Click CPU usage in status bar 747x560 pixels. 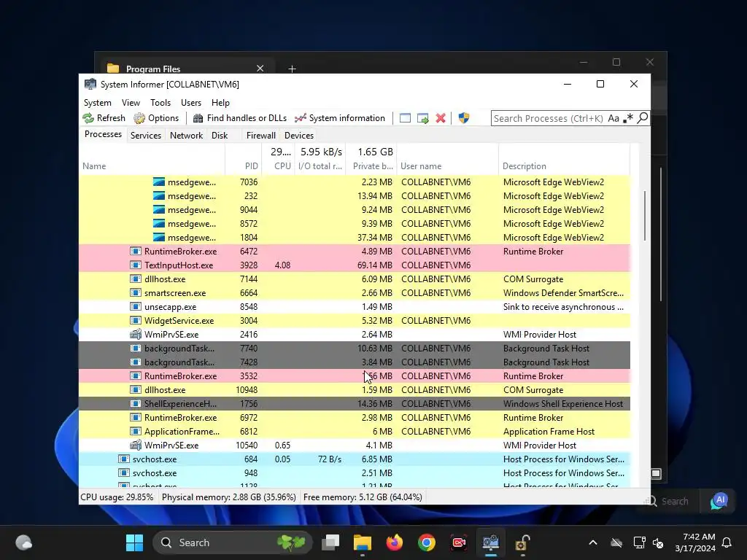(117, 497)
